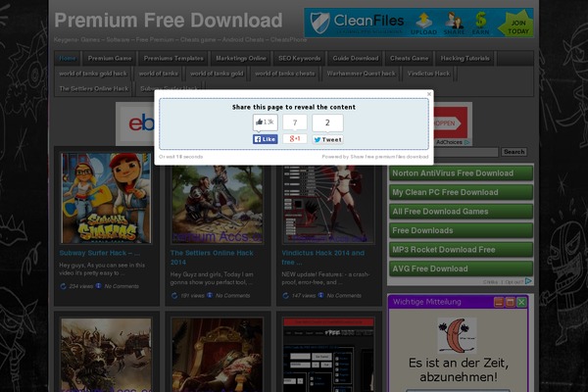Image resolution: width=588 pixels, height=392 pixels.
Task: Click the creature artwork post thumbnail
Action: (106, 355)
